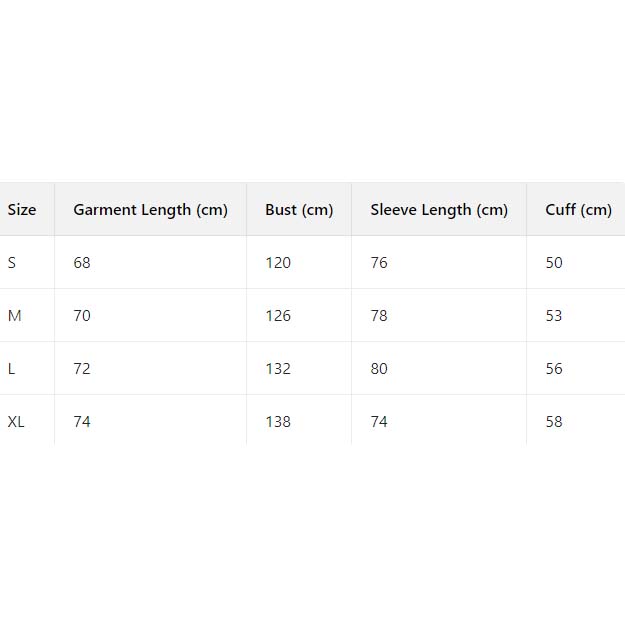Screen dimensions: 625x625
Task: Click bust value 132
Action: pos(278,369)
